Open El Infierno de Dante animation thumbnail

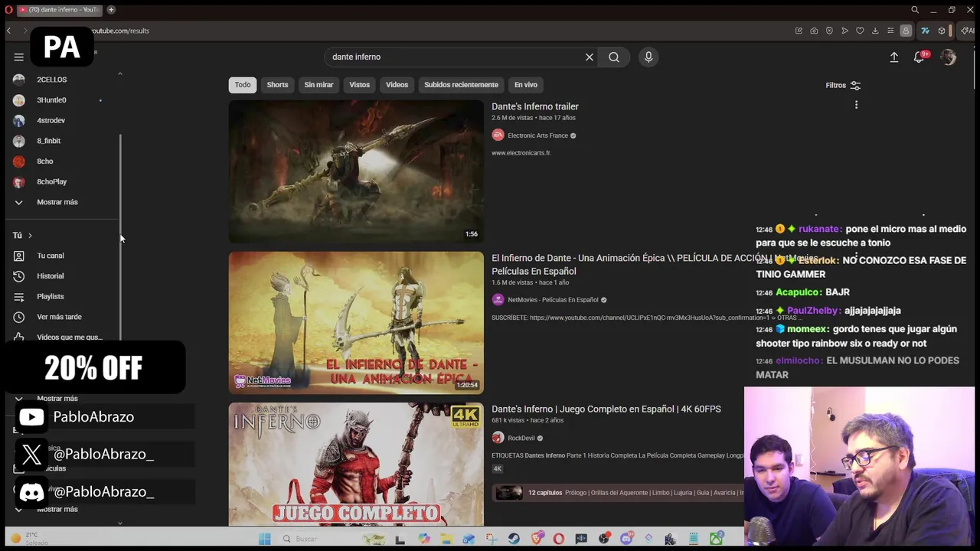(356, 322)
